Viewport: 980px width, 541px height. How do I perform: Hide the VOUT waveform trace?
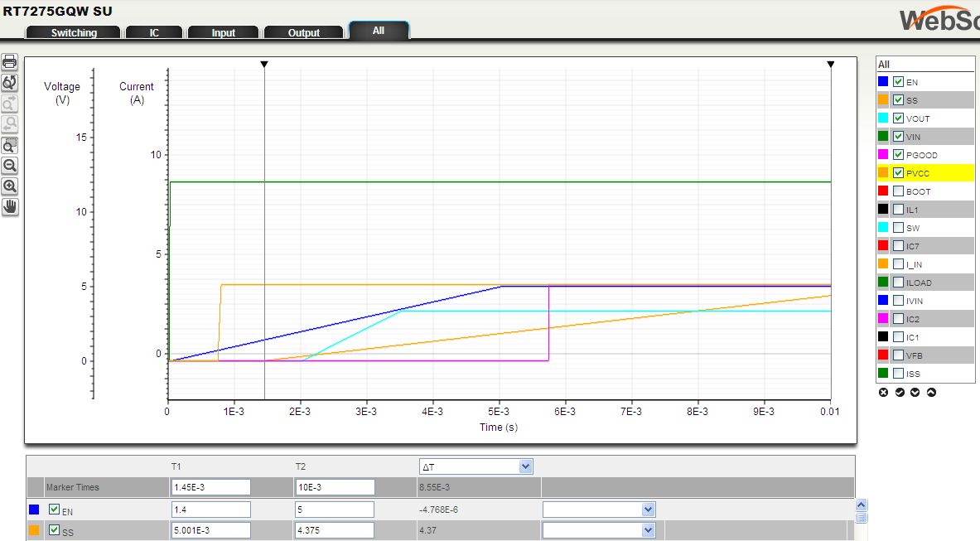coord(898,118)
